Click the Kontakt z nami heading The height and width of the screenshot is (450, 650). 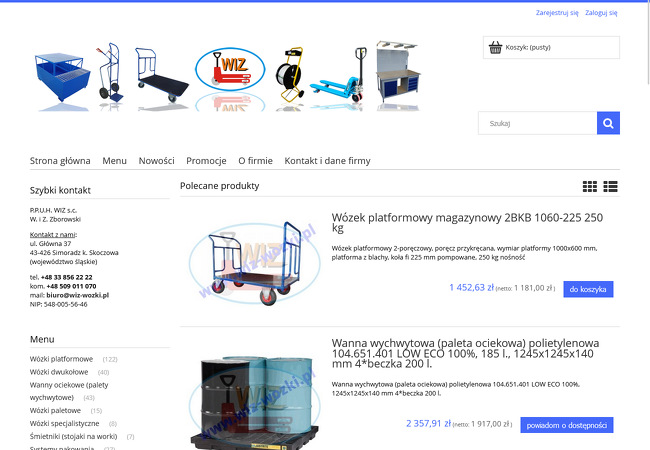53,235
